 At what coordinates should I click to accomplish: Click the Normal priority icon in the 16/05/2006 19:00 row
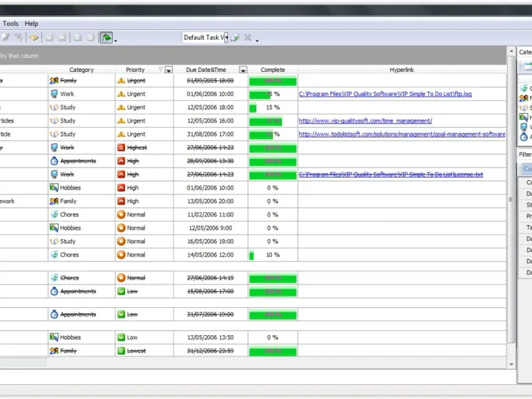coord(121,241)
